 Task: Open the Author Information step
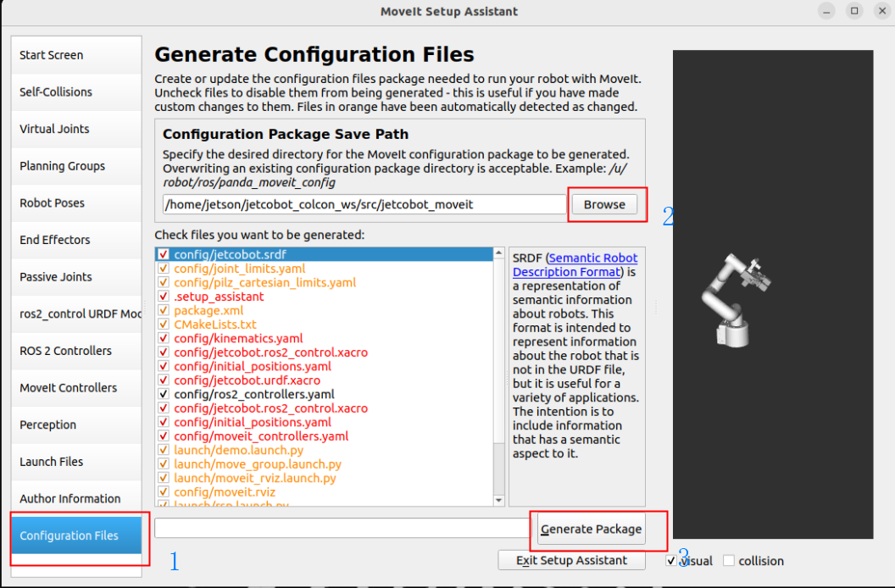[76, 499]
